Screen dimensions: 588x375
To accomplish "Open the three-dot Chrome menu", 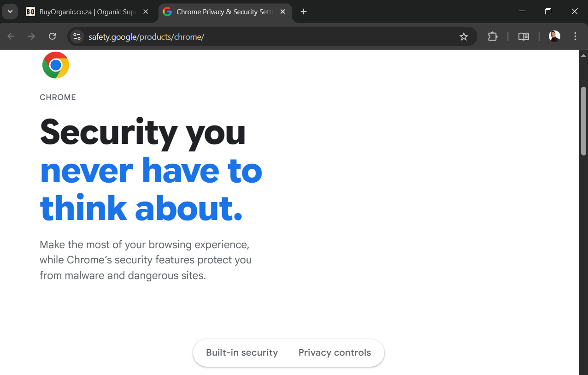I will point(575,36).
